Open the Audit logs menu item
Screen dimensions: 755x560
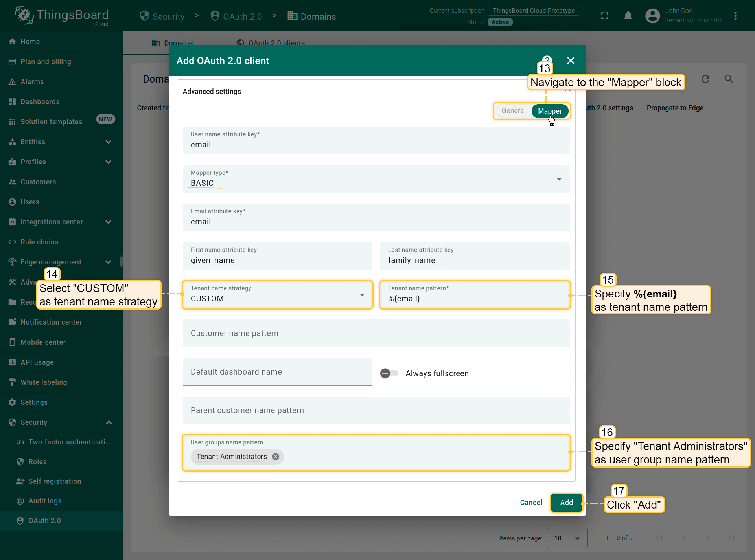45,501
